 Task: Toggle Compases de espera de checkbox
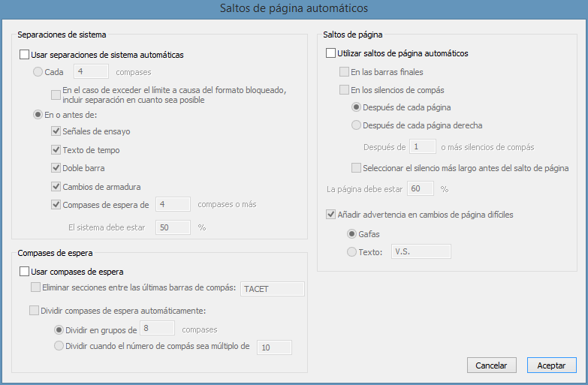[x=56, y=204]
